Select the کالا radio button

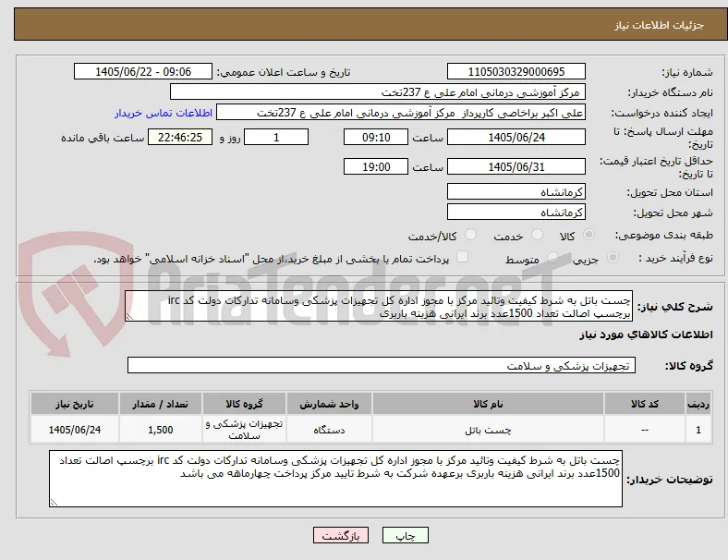click(588, 235)
